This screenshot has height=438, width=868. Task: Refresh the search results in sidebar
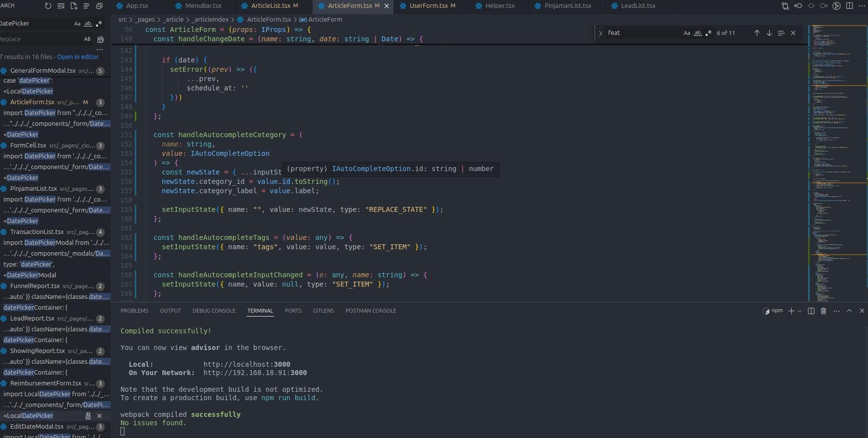pos(48,6)
